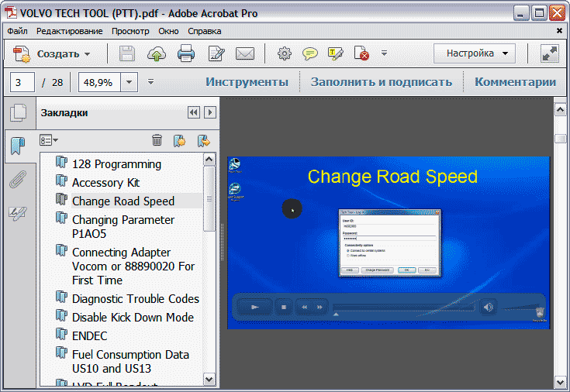Open the Комментарии pane
This screenshot has width=570, height=392.
[x=515, y=82]
